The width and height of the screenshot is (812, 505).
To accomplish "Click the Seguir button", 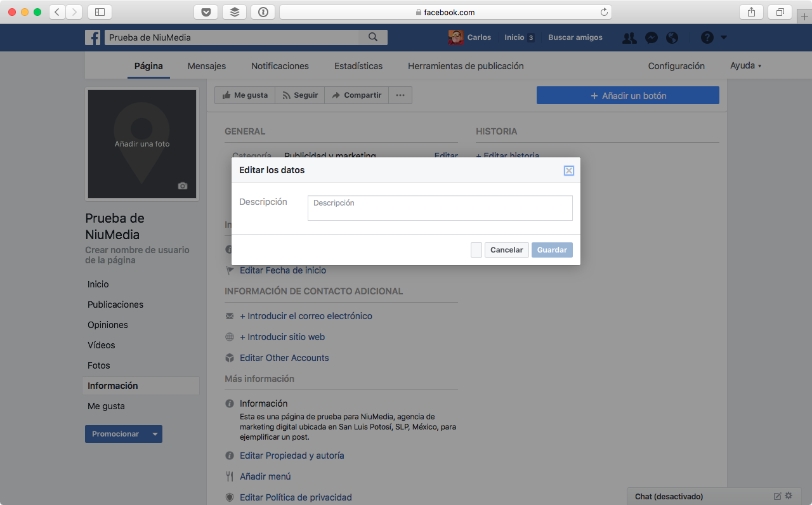I will pyautogui.click(x=299, y=95).
